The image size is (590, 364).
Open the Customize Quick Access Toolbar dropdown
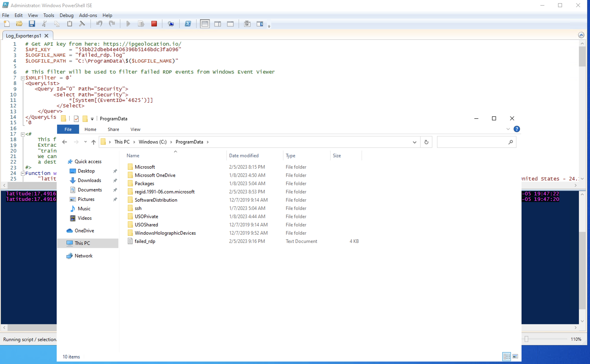click(92, 119)
